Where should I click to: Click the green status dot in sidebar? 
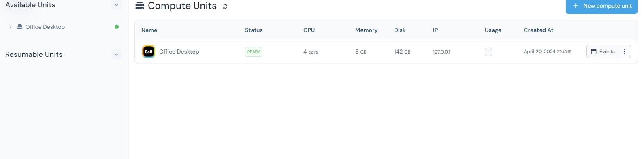117,27
